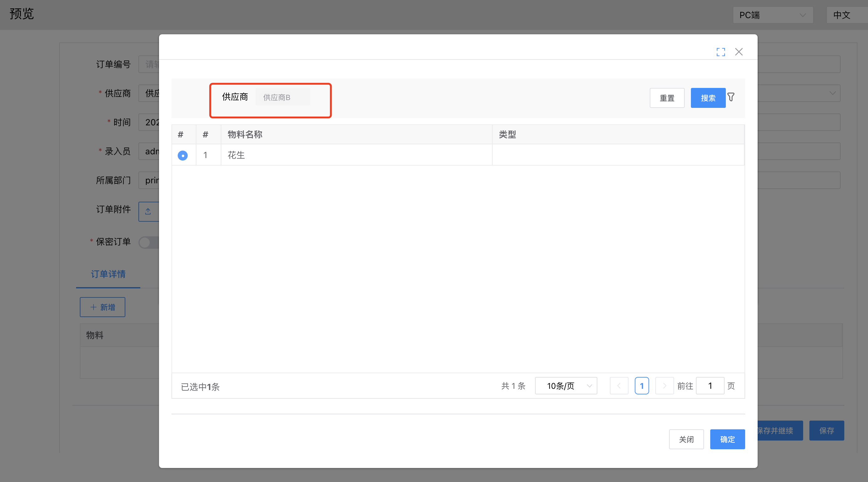Open the 中文 language dropdown
Image resolution: width=868 pixels, height=482 pixels.
tap(846, 15)
